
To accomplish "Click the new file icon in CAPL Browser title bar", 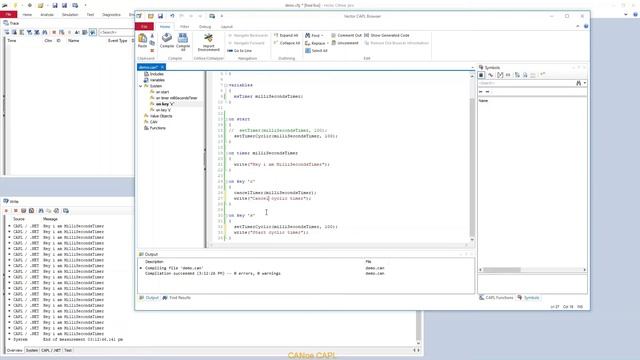I will point(139,16).
